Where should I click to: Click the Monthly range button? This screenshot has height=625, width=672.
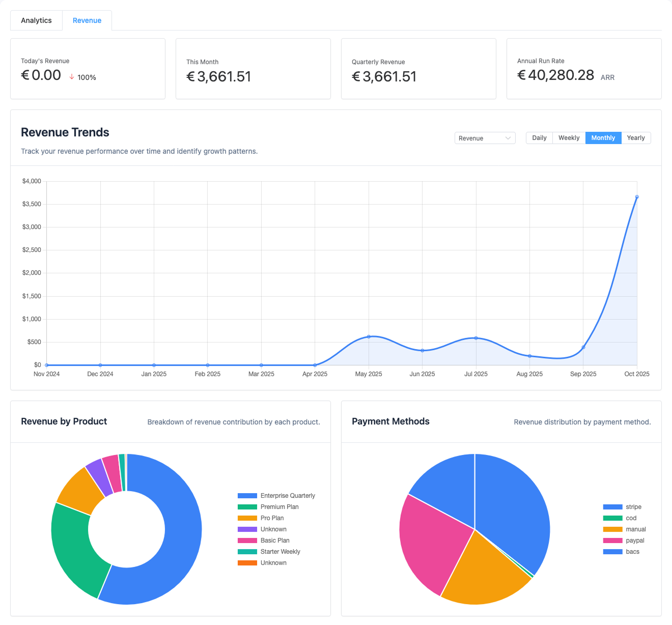pos(603,138)
